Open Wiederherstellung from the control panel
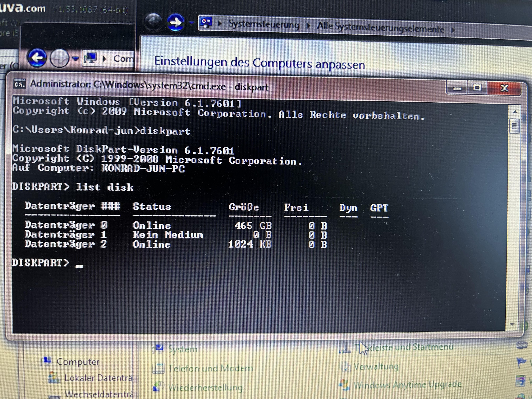The height and width of the screenshot is (399, 532). coord(206,387)
